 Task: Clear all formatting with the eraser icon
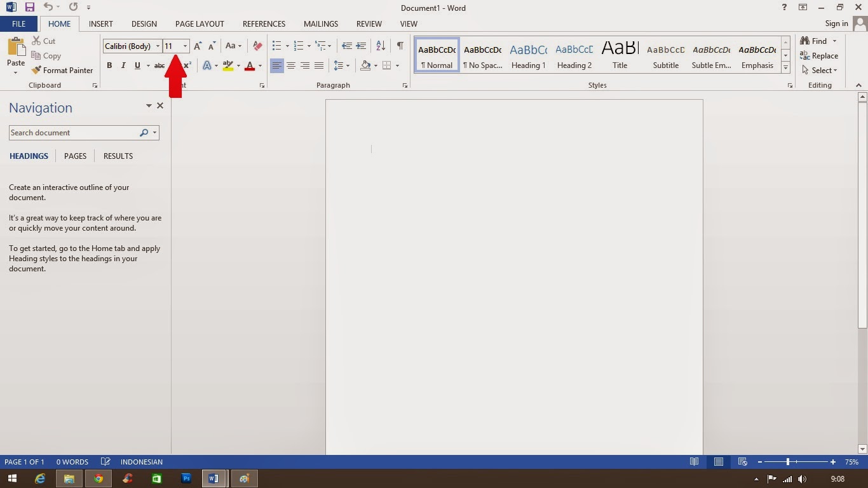(x=257, y=46)
